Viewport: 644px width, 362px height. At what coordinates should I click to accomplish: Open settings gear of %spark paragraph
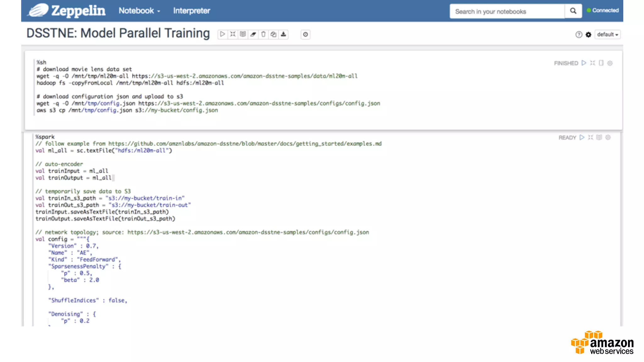coord(608,138)
